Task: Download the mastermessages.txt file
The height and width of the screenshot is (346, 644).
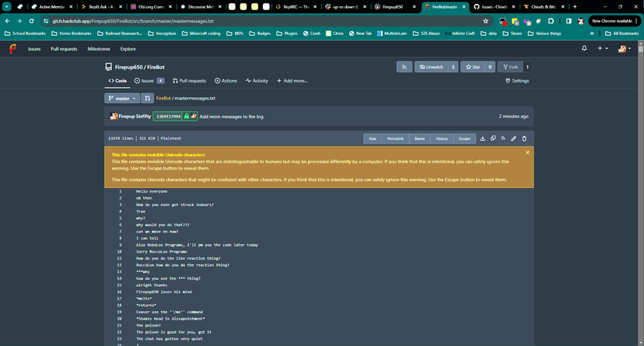Action: [x=482, y=138]
